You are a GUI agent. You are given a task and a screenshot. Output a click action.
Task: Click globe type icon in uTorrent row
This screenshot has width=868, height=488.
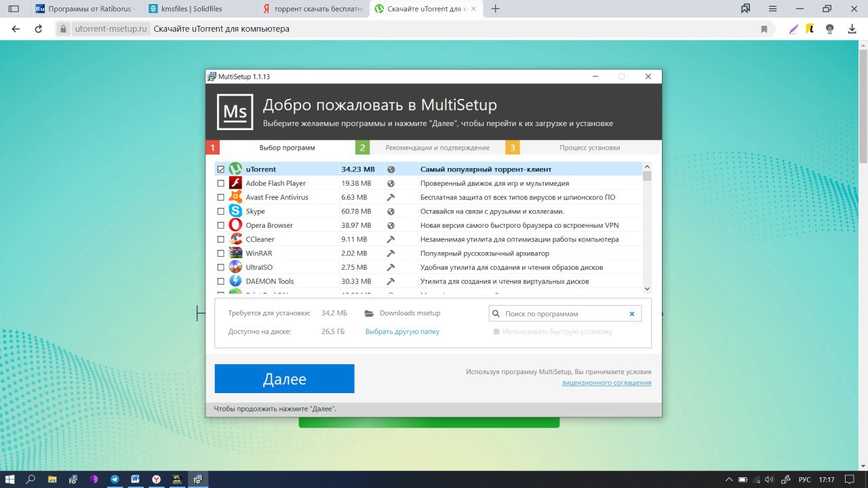click(391, 169)
